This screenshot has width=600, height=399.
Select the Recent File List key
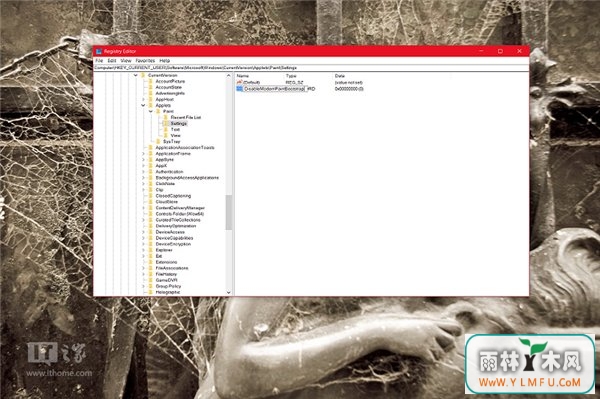186,117
